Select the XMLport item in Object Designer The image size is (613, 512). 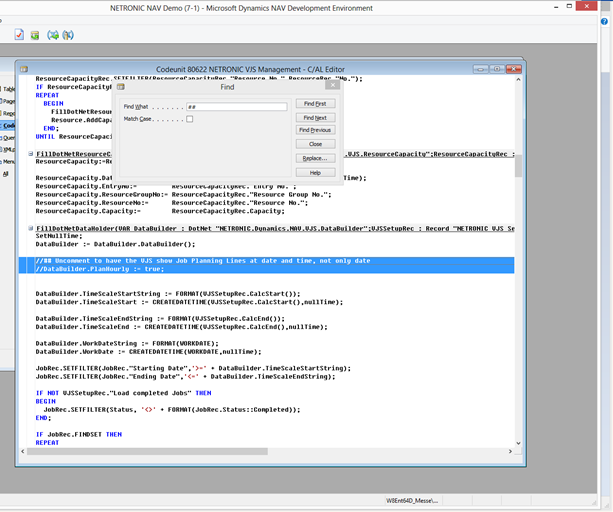pyautogui.click(x=8, y=150)
